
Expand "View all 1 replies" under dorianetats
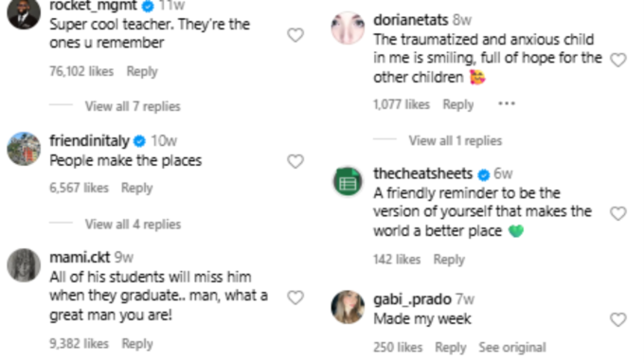(456, 141)
